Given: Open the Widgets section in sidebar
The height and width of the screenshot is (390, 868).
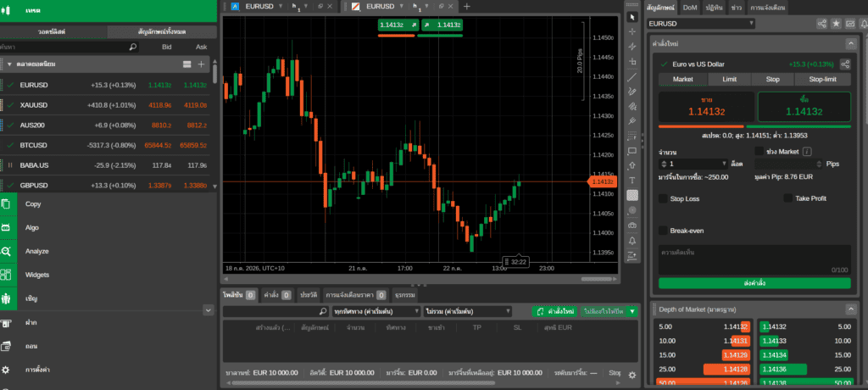Looking at the screenshot, I should [37, 275].
